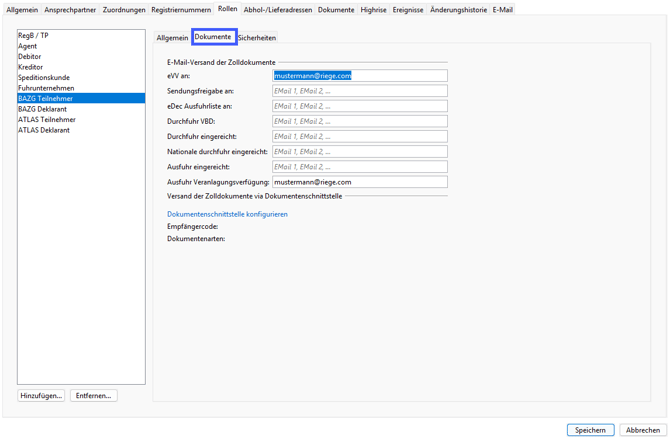Open the Ansprechpartner tab
The height and width of the screenshot is (439, 670).
click(x=70, y=10)
